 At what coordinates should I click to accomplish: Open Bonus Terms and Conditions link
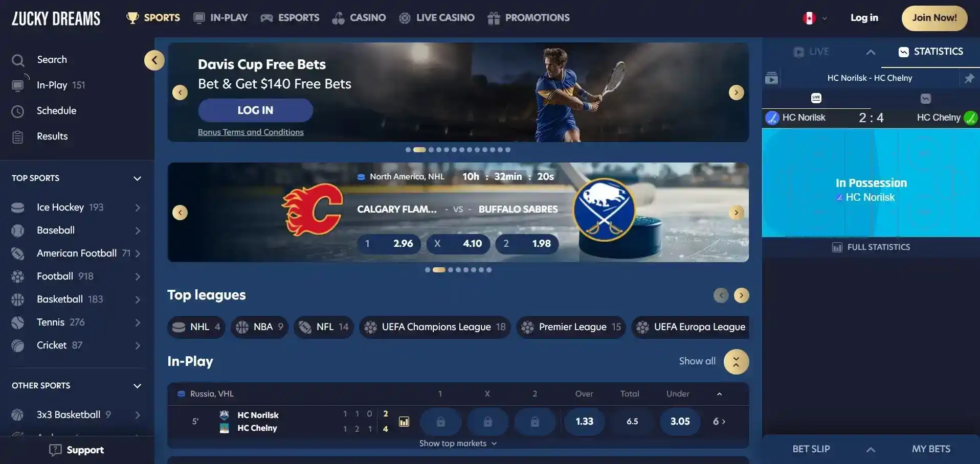[x=251, y=132]
